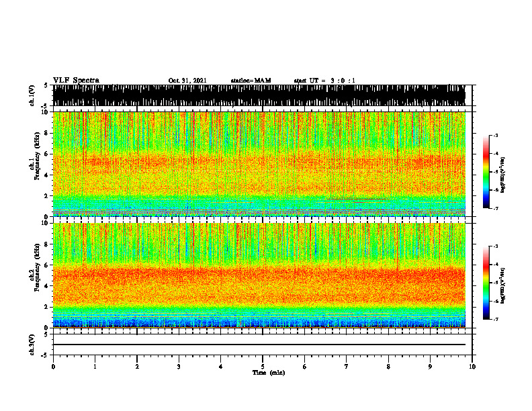Click the ch.1 colorbar "-5" tick label
This screenshot has width=532, height=411.
[x=496, y=172]
